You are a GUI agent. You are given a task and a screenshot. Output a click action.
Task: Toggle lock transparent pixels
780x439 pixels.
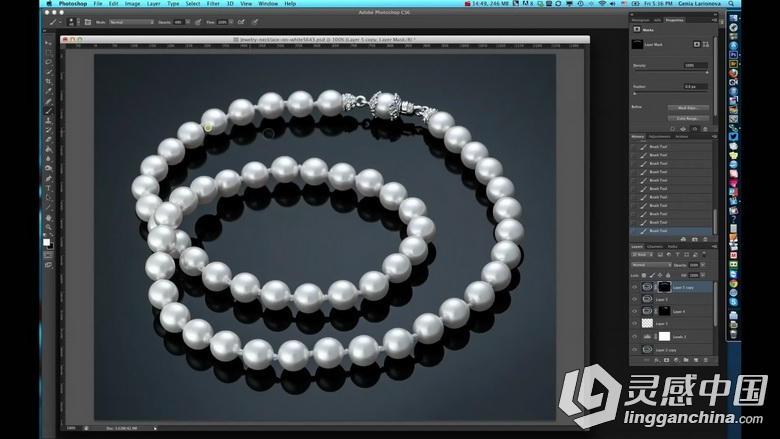(644, 275)
